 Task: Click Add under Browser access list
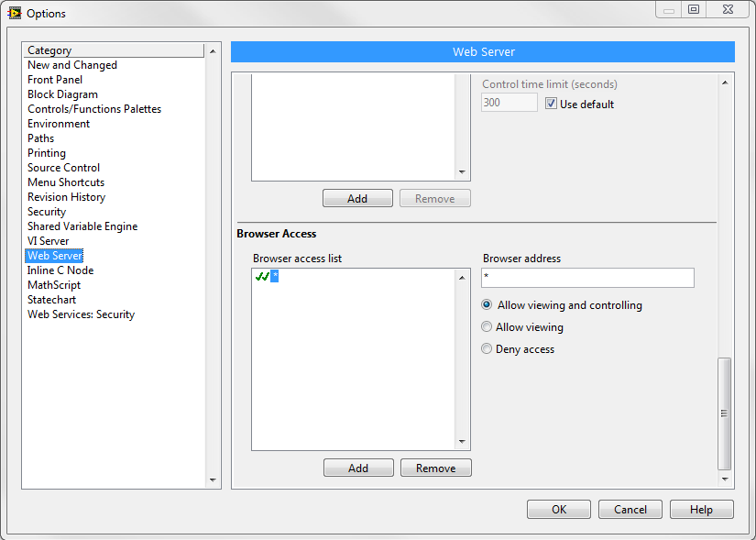(x=358, y=468)
